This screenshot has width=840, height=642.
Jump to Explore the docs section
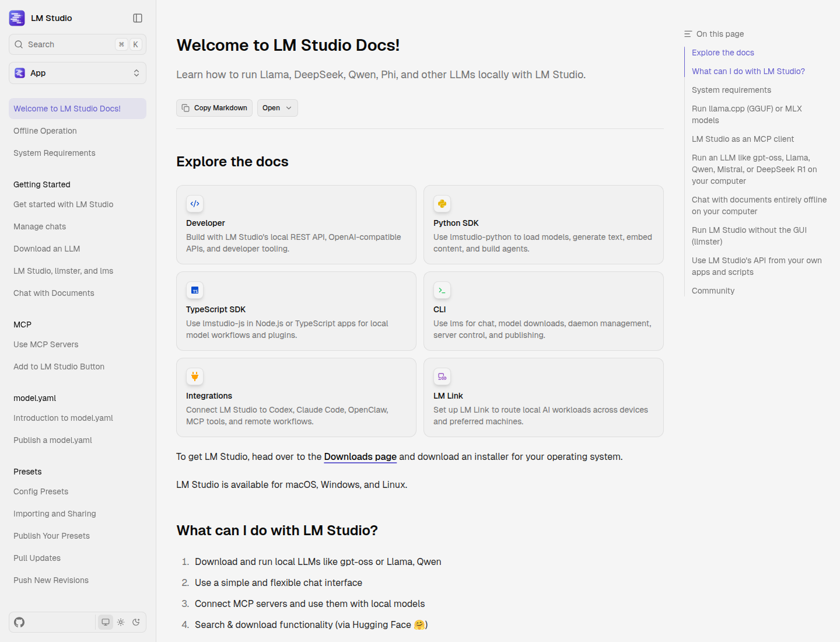[723, 53]
